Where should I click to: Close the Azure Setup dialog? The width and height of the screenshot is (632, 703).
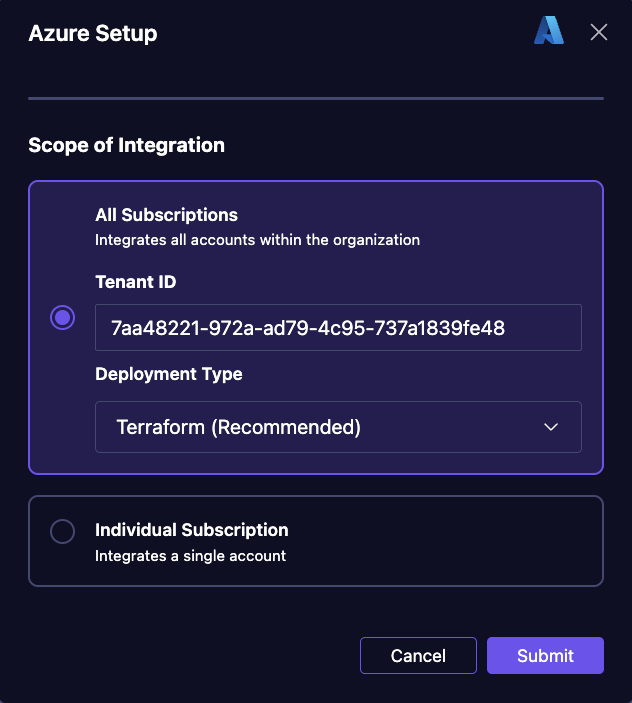(599, 32)
